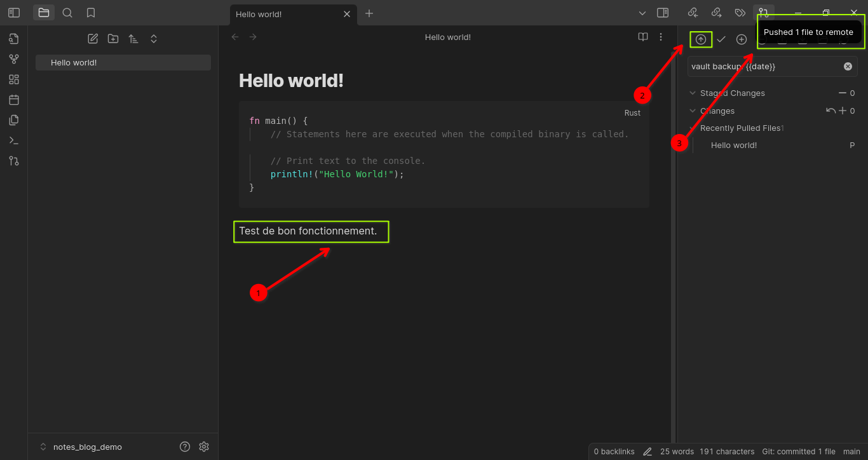This screenshot has width=868, height=460.
Task: Toggle the left sidebar collapse icon
Action: pyautogui.click(x=14, y=13)
